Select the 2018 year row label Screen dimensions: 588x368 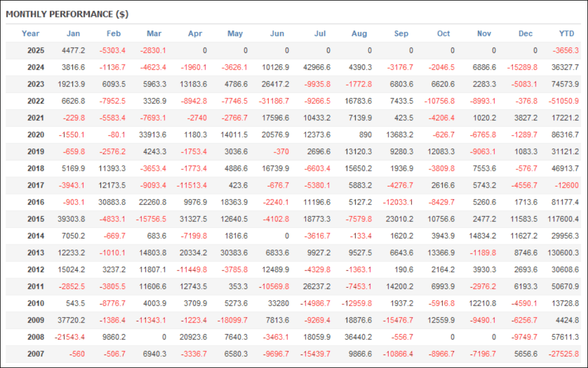coord(35,169)
